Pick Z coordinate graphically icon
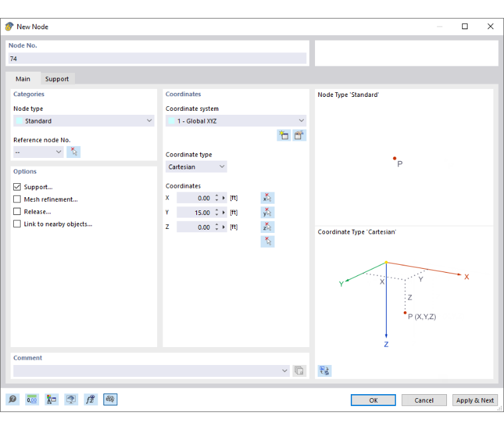 [x=267, y=227]
